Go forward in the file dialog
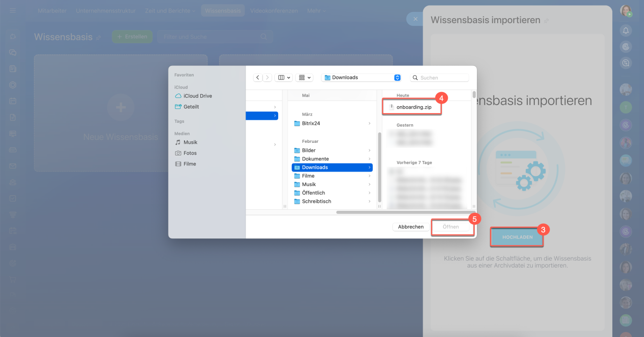Viewport: 644px width, 337px height. point(267,77)
